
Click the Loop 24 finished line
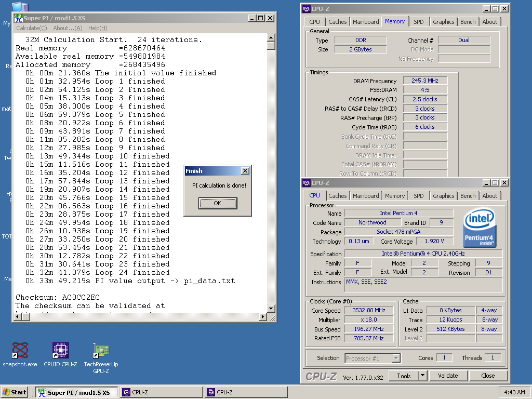[97, 272]
